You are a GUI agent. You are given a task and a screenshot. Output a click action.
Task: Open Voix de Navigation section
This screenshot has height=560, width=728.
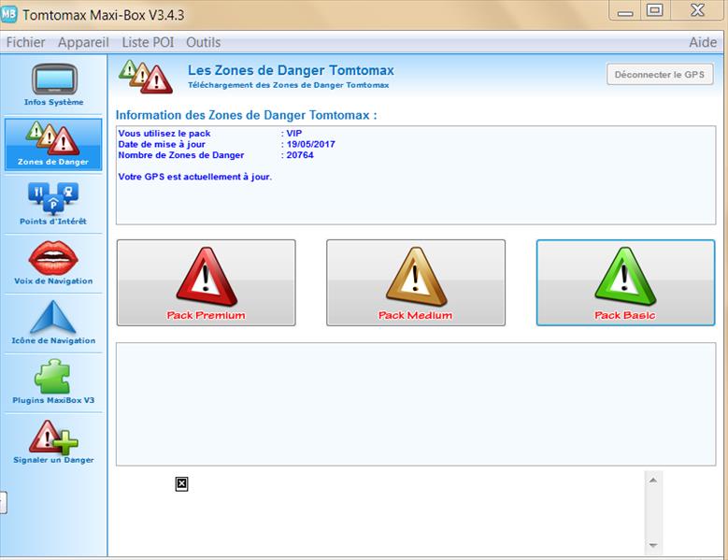coord(53,263)
